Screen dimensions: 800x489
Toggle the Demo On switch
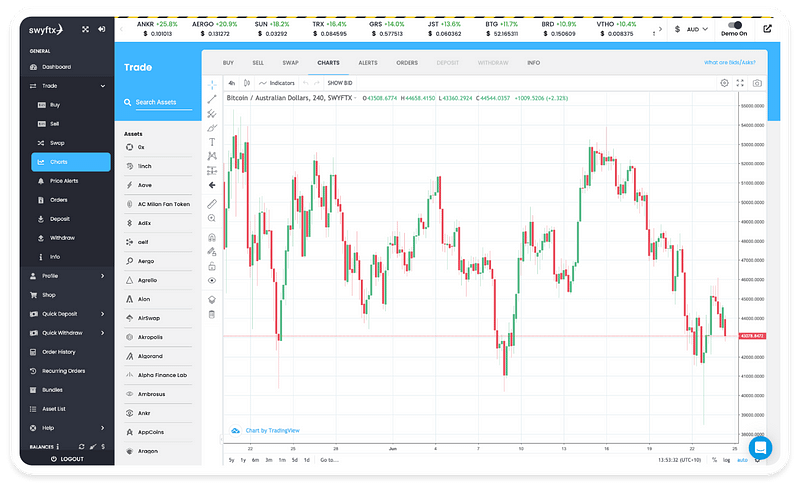[x=735, y=25]
